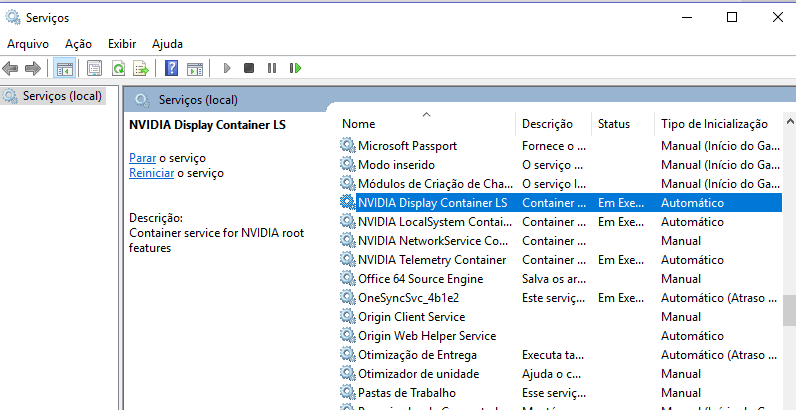Click 'Ajuda o c...' description cell
This screenshot has height=410, width=796.
551,374
